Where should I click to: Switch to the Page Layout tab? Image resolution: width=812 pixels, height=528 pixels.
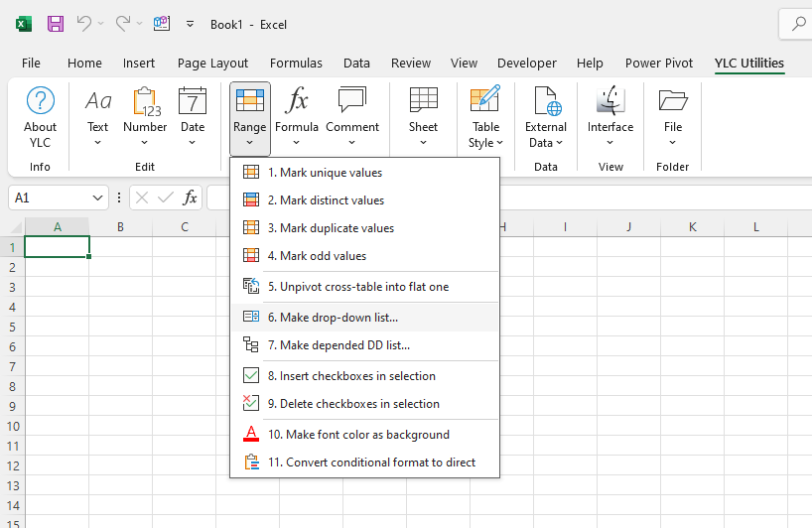212,63
